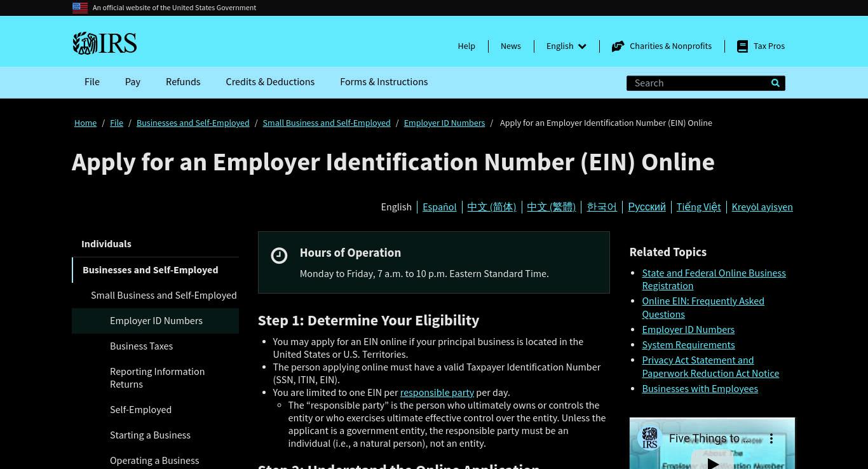
Task: Click the US flag icon
Action: pyautogui.click(x=80, y=8)
